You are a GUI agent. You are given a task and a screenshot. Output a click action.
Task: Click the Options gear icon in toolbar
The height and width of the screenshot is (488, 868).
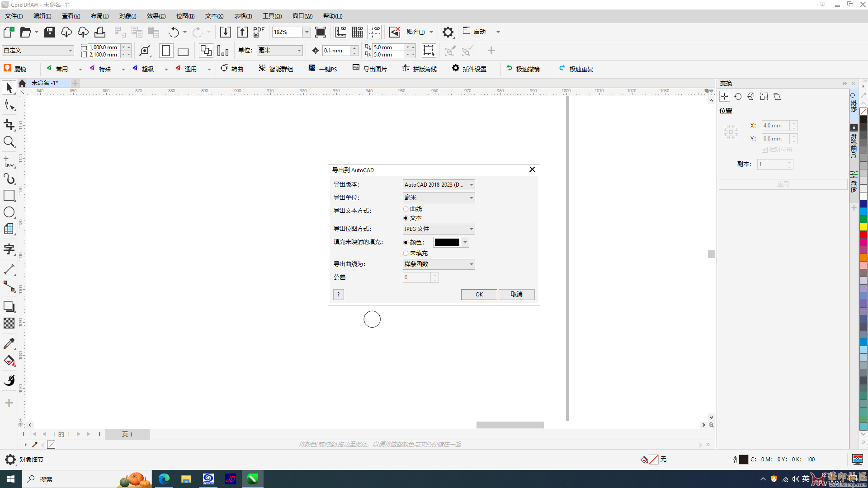[x=448, y=32]
